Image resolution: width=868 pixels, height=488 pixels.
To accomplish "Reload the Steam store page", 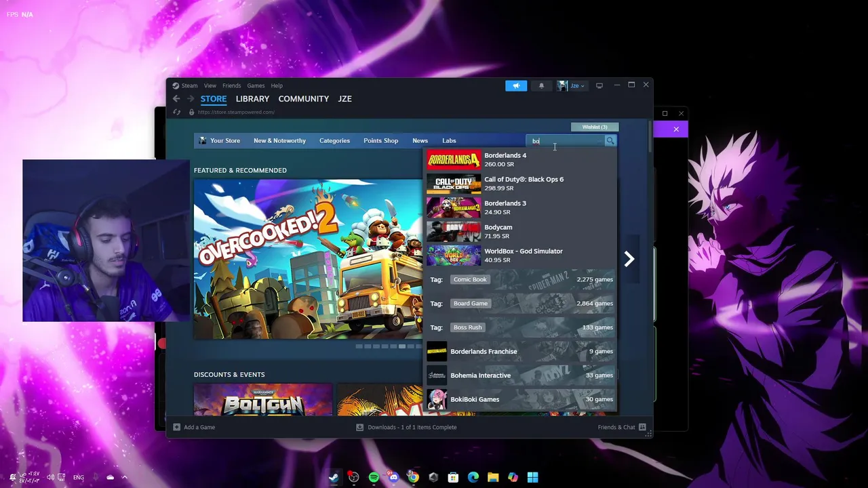I will click(x=176, y=112).
